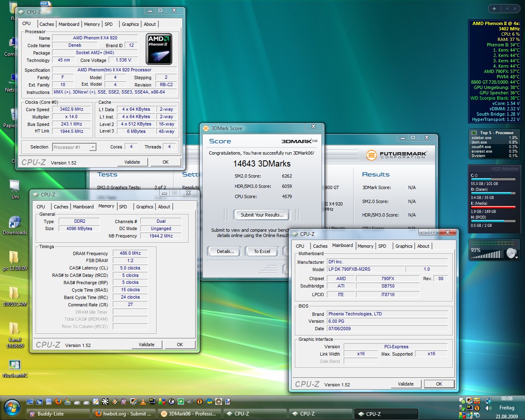The image size is (525, 420).
Task: Switch to Caches tab in top CPU-Z window
Action: tap(47, 24)
